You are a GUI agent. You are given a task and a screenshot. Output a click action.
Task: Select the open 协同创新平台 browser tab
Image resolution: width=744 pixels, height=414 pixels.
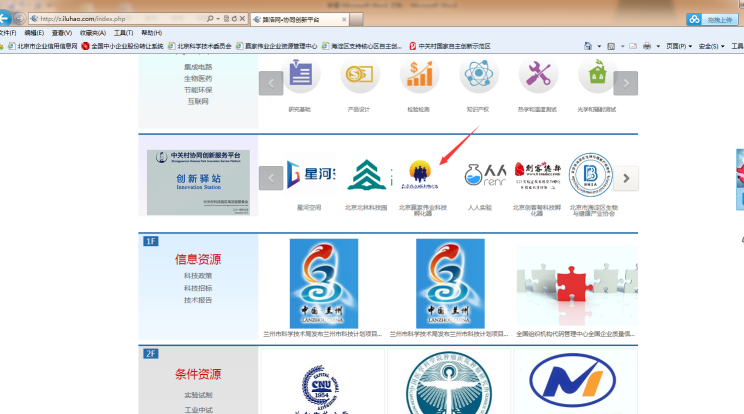point(299,19)
